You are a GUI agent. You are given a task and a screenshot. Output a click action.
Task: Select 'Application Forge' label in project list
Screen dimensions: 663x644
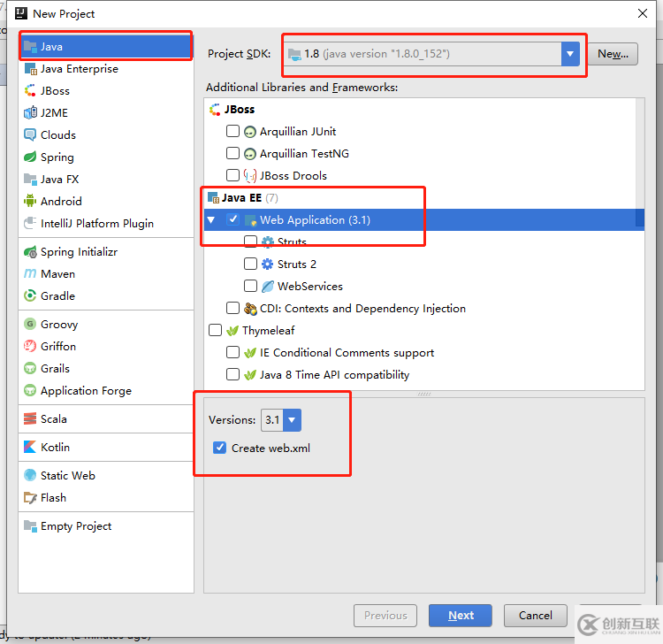point(86,390)
